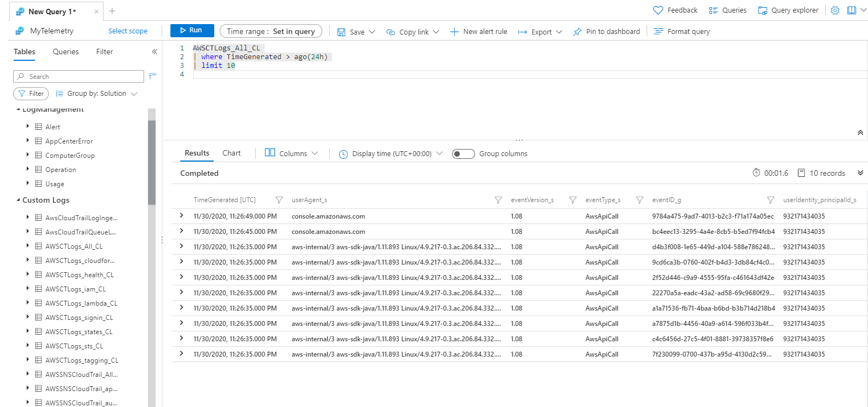Collapse the query editor with up chevrons
The width and height of the screenshot is (868, 407).
coord(860,133)
